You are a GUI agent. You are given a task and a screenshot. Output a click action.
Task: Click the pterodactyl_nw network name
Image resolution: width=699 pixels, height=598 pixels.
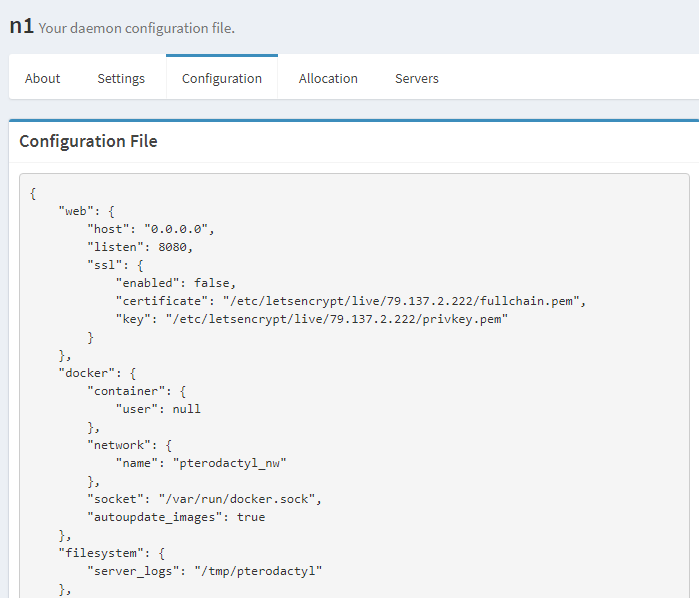230,463
